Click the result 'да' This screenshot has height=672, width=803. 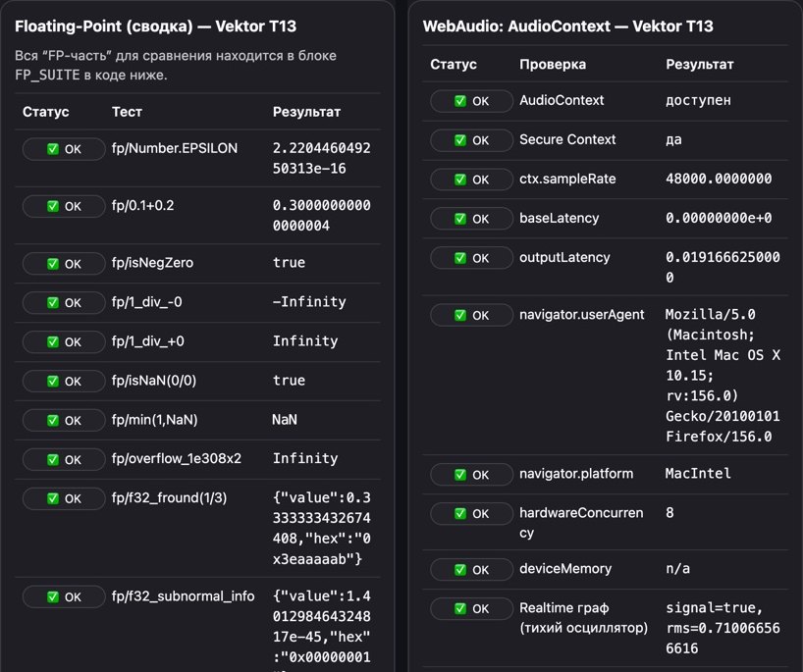(x=674, y=139)
